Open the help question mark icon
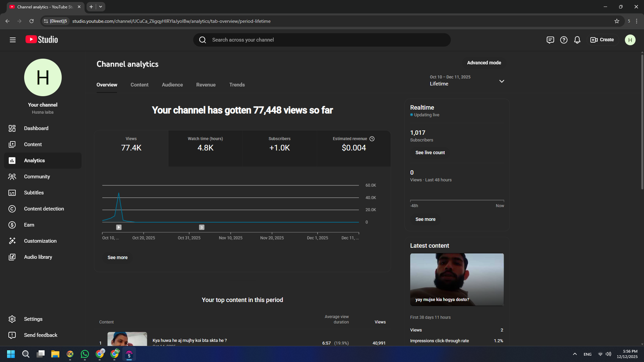The image size is (644, 362). click(x=563, y=40)
